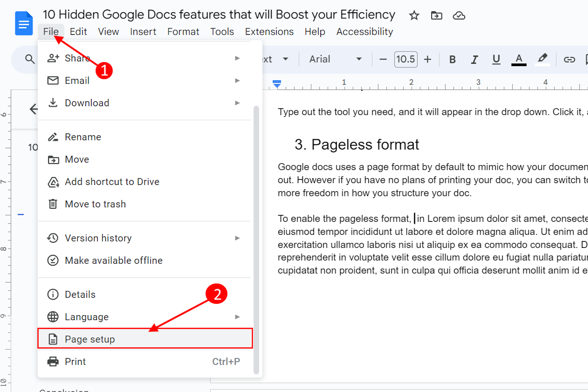
Task: Toggle bold formatting
Action: tap(452, 59)
